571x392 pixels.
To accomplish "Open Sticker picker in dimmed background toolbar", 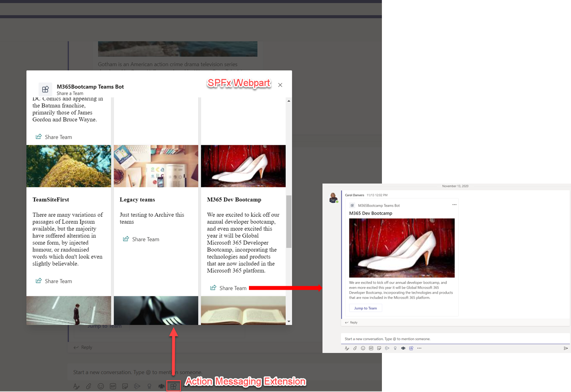I will pyautogui.click(x=125, y=386).
